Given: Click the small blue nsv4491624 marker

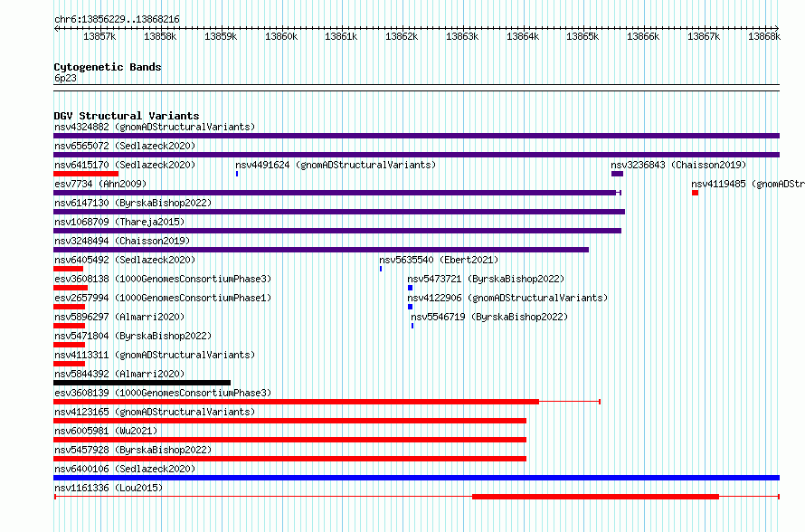Looking at the screenshot, I should [x=237, y=174].
